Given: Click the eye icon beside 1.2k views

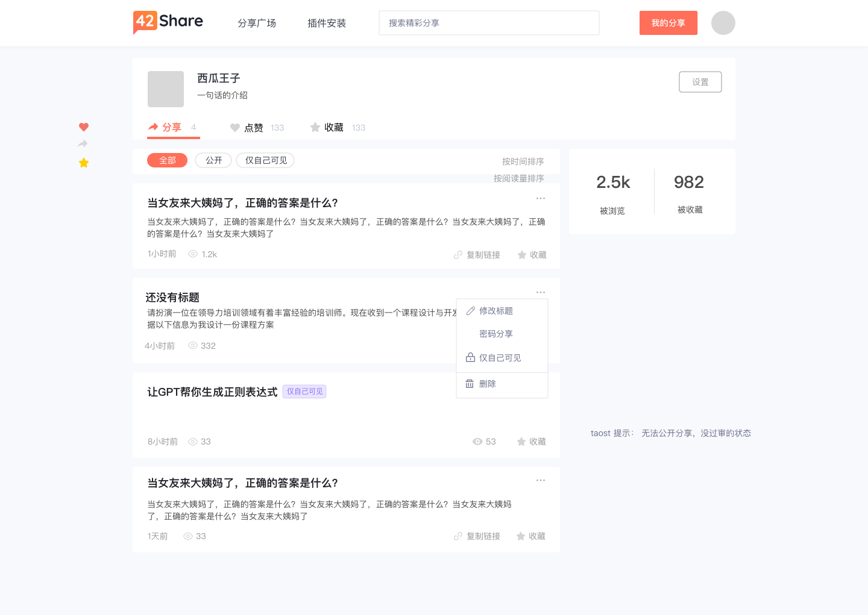Looking at the screenshot, I should pos(193,254).
